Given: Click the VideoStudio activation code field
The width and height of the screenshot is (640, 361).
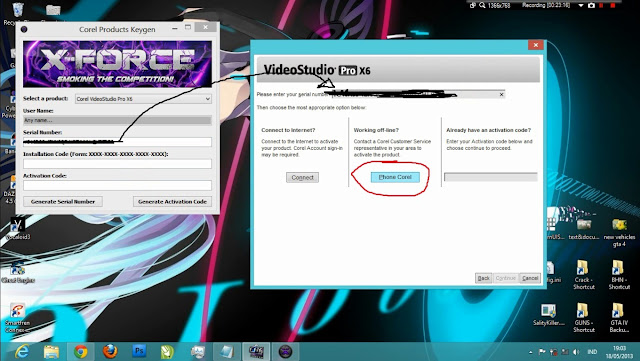Looking at the screenshot, I should [x=491, y=177].
